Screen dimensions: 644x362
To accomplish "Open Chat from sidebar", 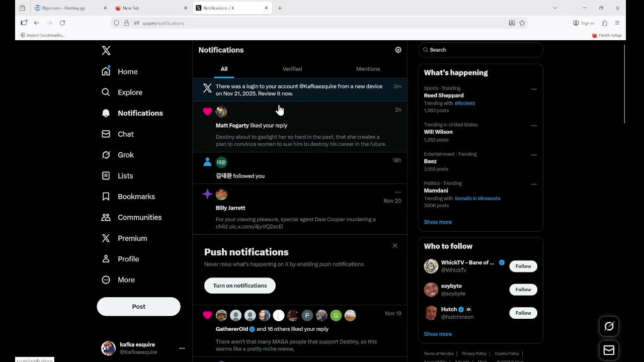I will pos(117,134).
